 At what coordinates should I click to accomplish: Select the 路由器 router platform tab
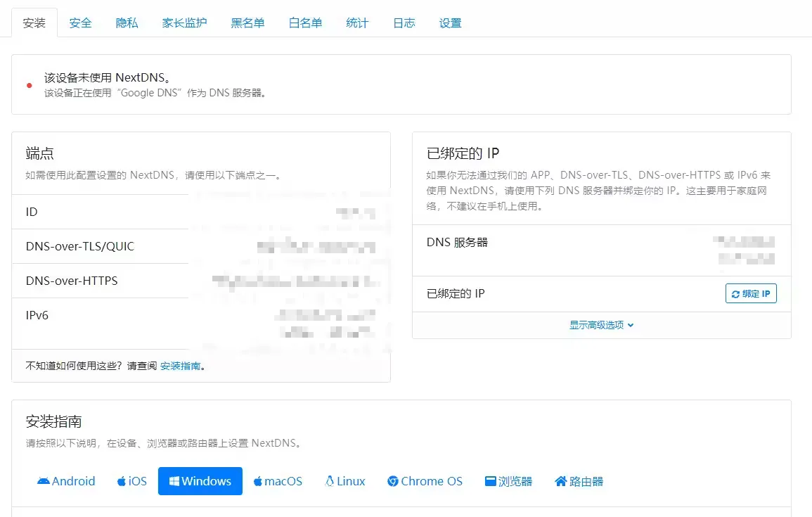coord(579,481)
